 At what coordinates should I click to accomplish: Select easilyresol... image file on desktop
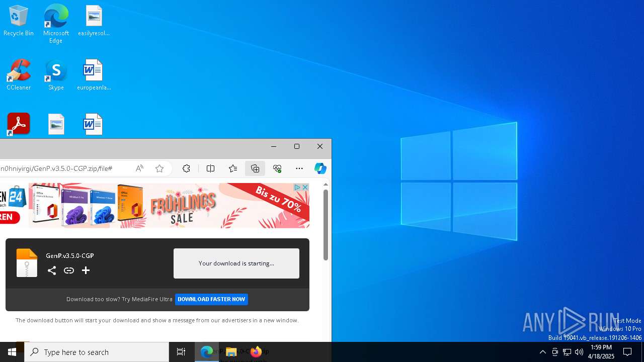94,21
